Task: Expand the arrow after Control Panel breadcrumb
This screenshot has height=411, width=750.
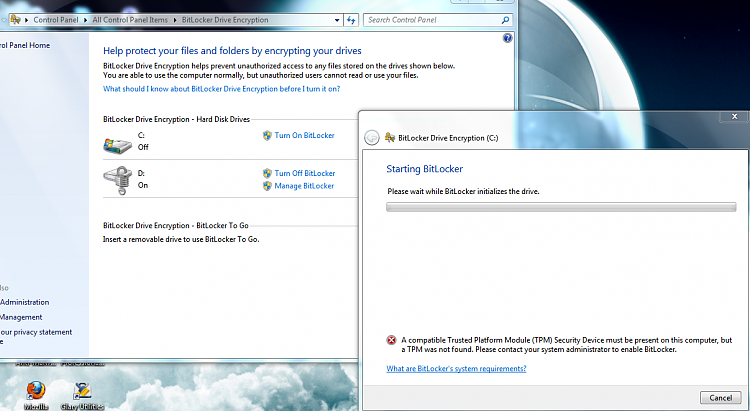Action: tap(86, 20)
